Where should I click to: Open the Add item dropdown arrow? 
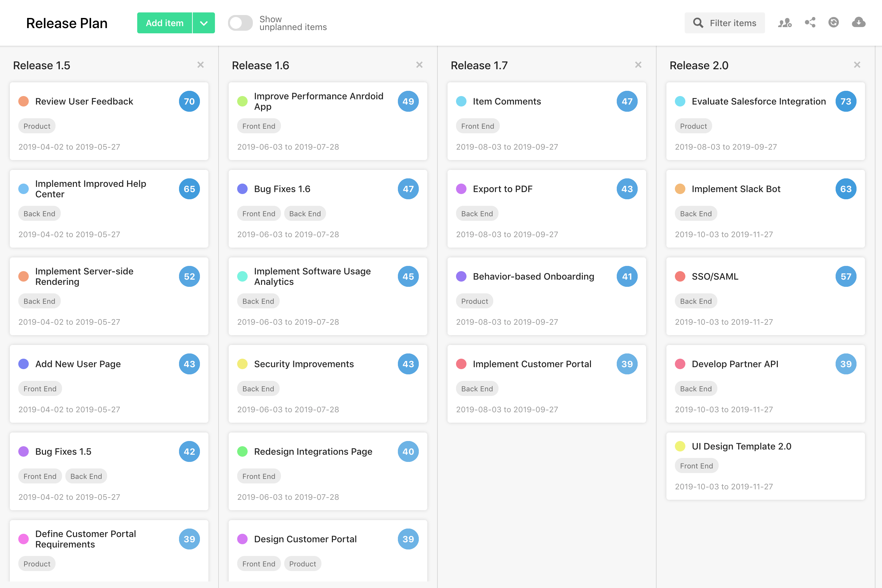[x=204, y=23]
